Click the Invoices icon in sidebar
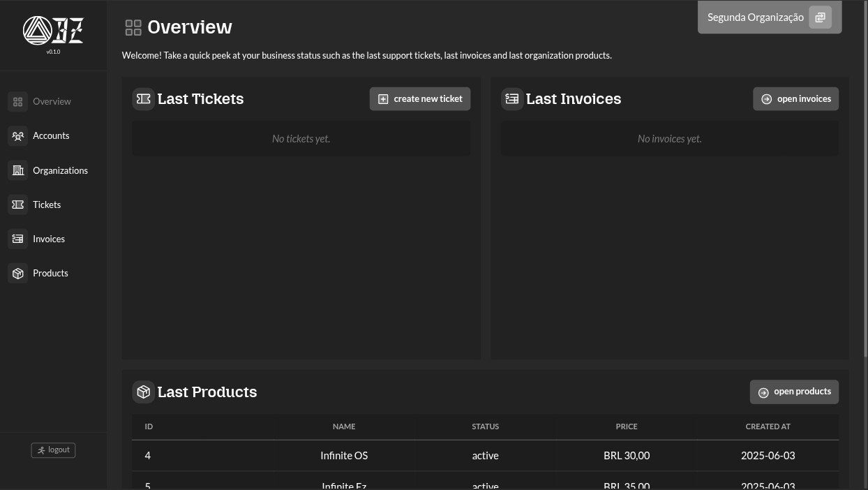 tap(18, 239)
